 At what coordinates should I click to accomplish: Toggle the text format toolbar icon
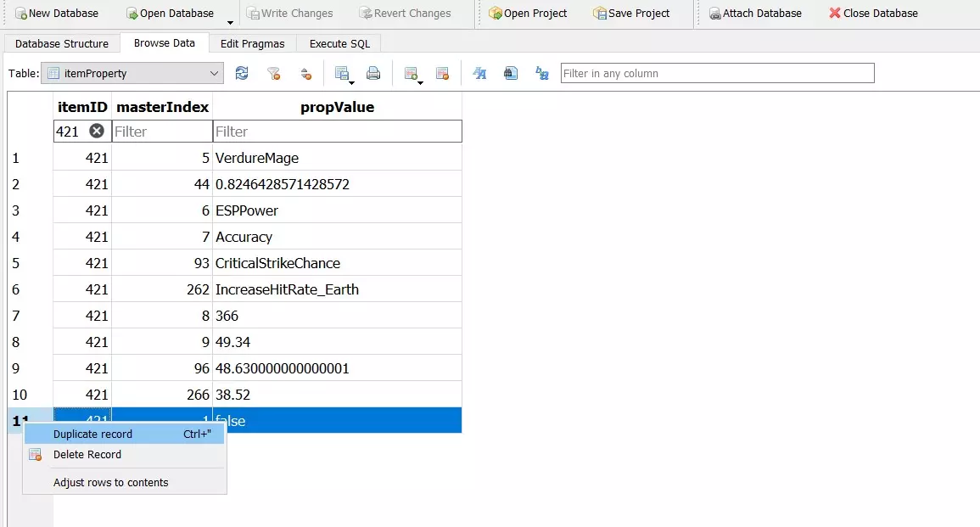(x=479, y=73)
